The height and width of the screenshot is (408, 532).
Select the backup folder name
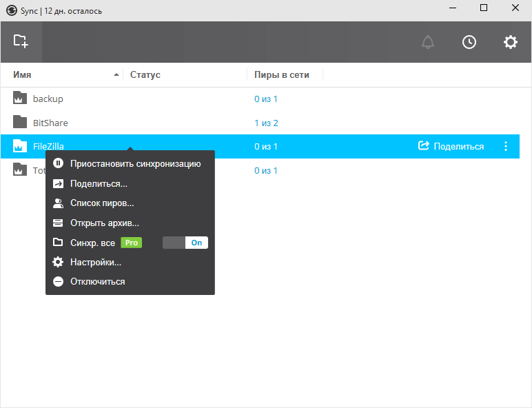point(48,99)
